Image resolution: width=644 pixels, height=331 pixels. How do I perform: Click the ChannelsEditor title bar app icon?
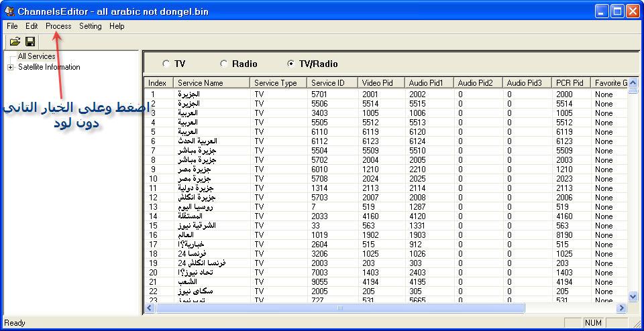[9, 11]
